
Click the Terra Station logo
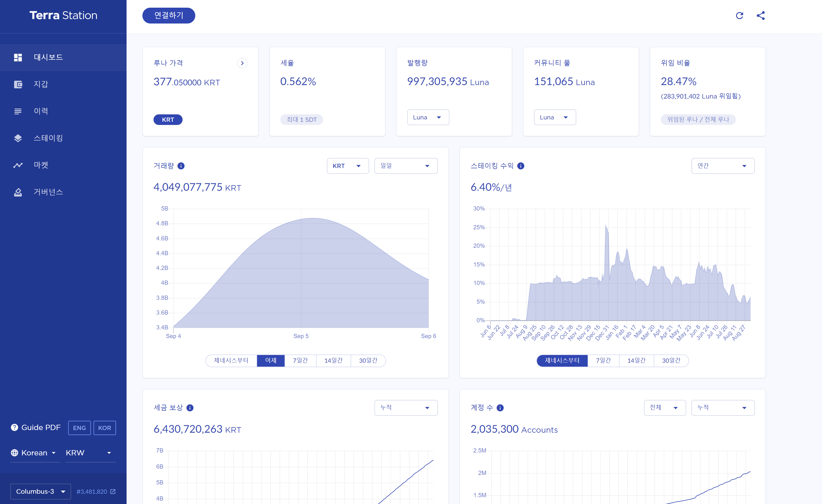(63, 15)
